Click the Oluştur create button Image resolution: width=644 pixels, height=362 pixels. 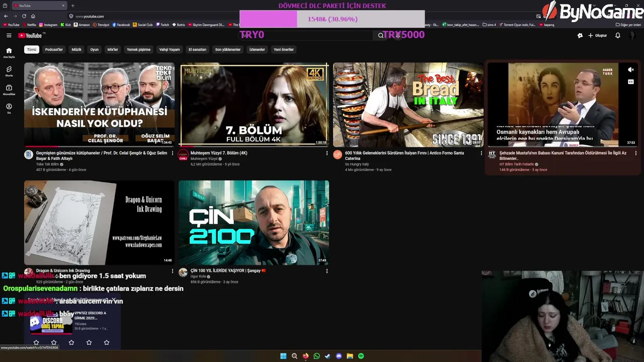point(597,35)
